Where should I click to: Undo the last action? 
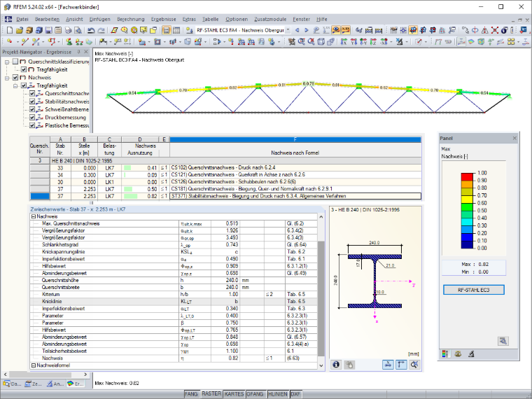tap(91, 30)
